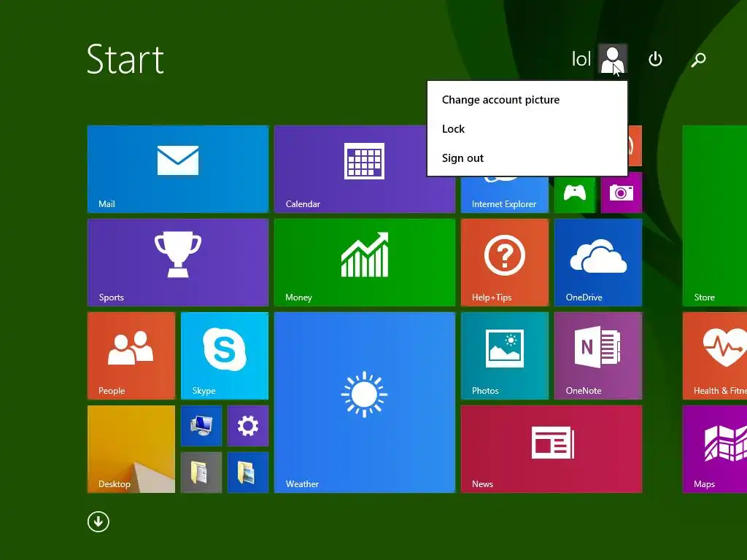Open the News tile
Screen dimensions: 747x560
click(551, 449)
